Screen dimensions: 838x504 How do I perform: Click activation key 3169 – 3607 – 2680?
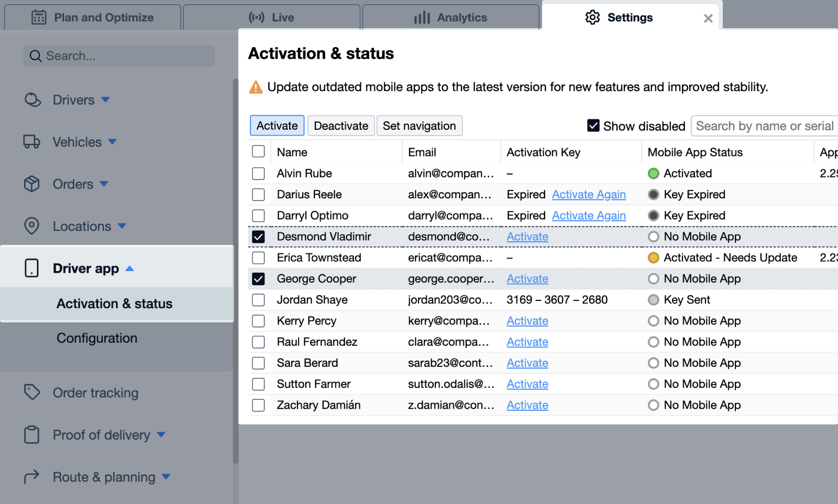pos(557,300)
